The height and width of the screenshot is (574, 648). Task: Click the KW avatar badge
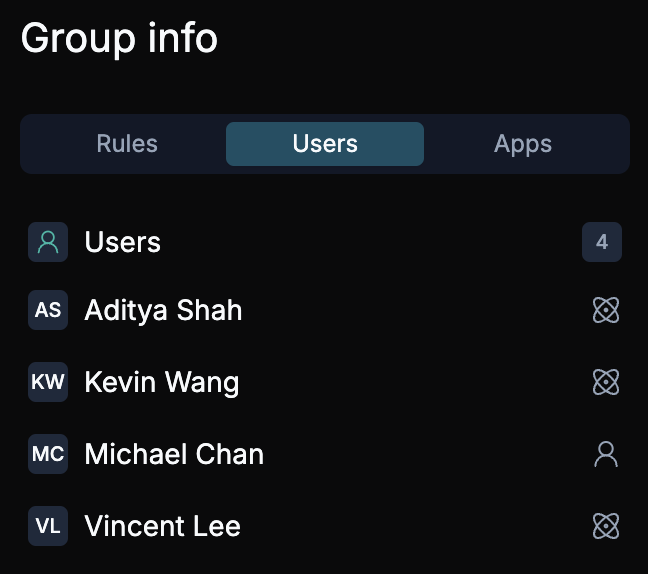[x=48, y=382]
